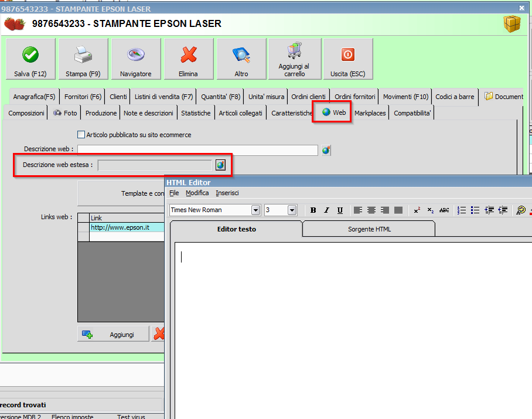Screen dimensions: 532x419
Task: Align text left in HTML Editor
Action: coord(357,210)
